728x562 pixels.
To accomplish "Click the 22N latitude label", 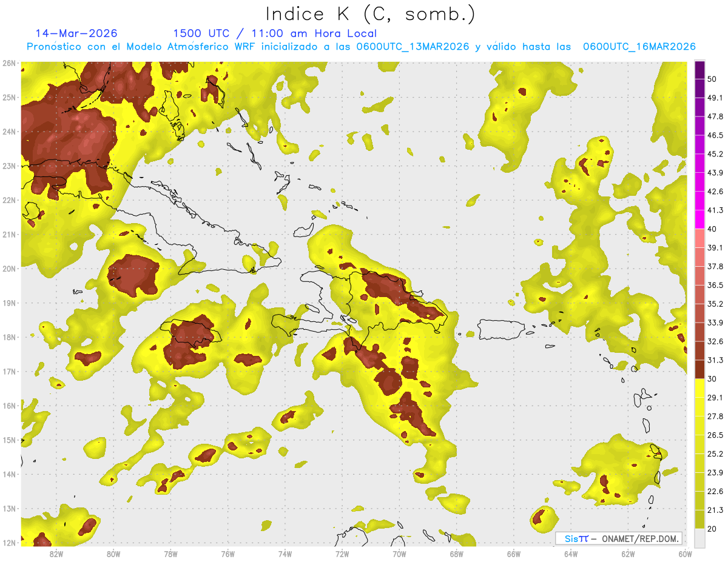I will click(x=9, y=200).
